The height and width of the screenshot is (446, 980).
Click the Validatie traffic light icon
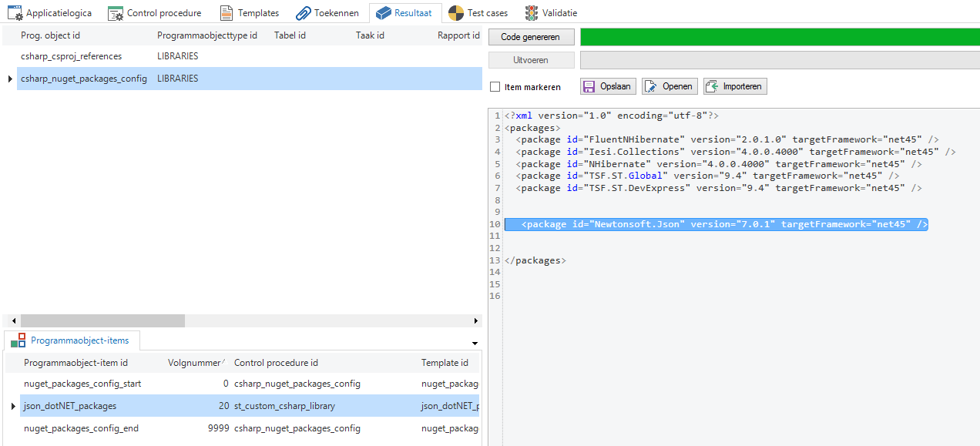coord(532,13)
